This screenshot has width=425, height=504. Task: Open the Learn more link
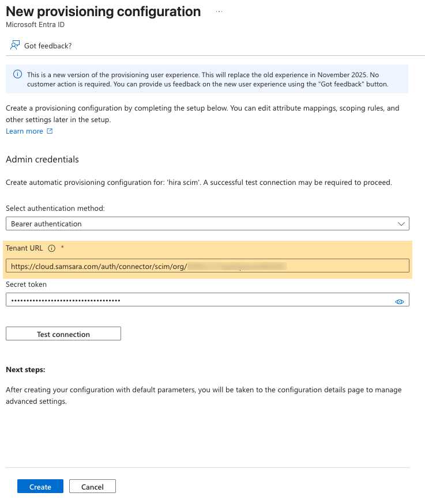point(24,131)
